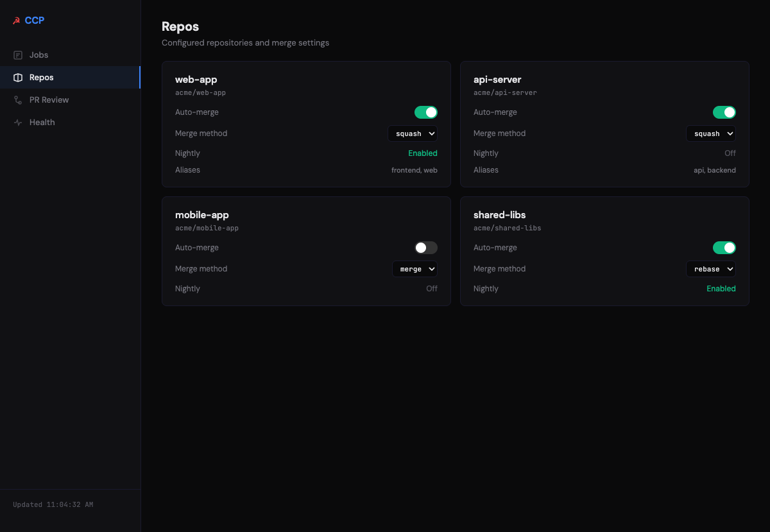Viewport: 770px width, 532px height.
Task: Click the Health pulse icon
Action: (18, 123)
